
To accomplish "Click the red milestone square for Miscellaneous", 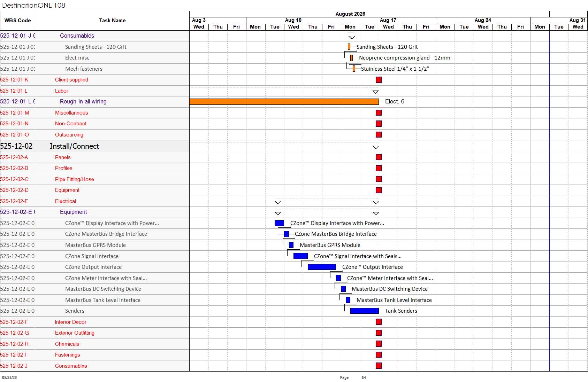I will (x=379, y=113).
